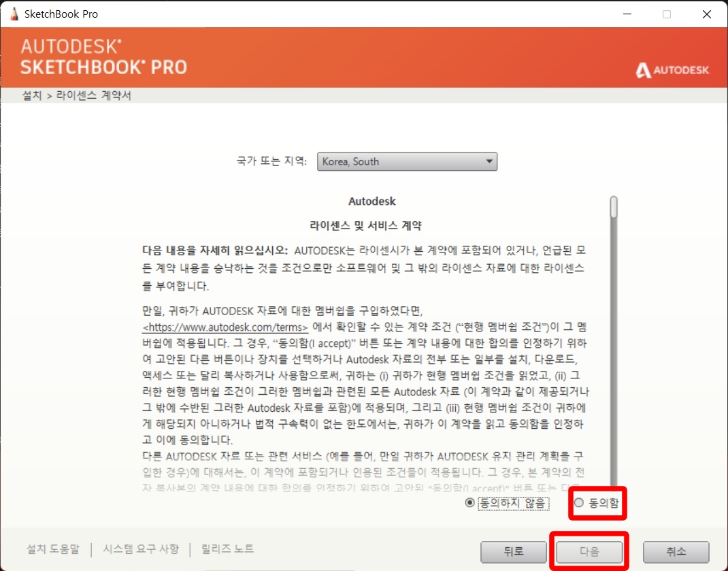Screen dimensions: 728x571
Task: Click the '국가 또는 지역:' label
Action: click(x=271, y=161)
